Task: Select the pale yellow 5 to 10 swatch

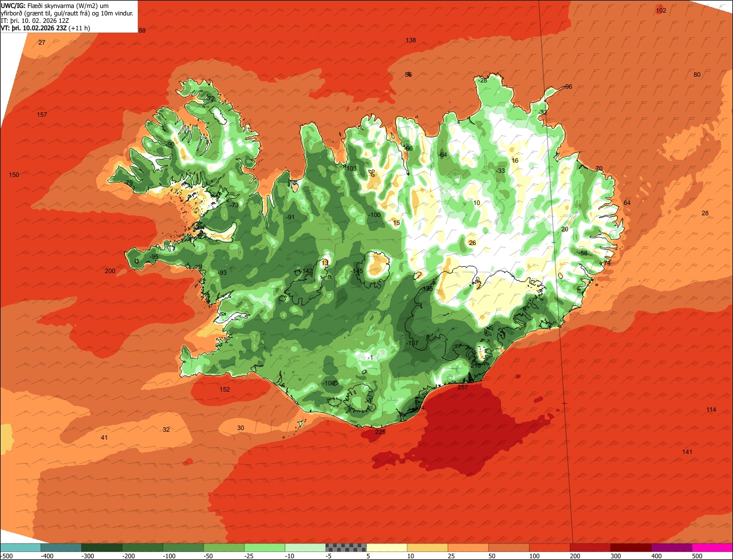Action: pyautogui.click(x=387, y=547)
